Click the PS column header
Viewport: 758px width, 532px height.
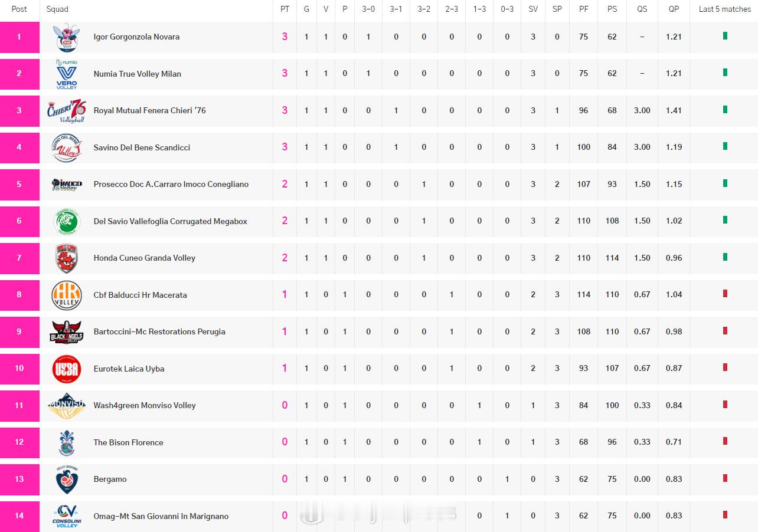click(x=612, y=9)
